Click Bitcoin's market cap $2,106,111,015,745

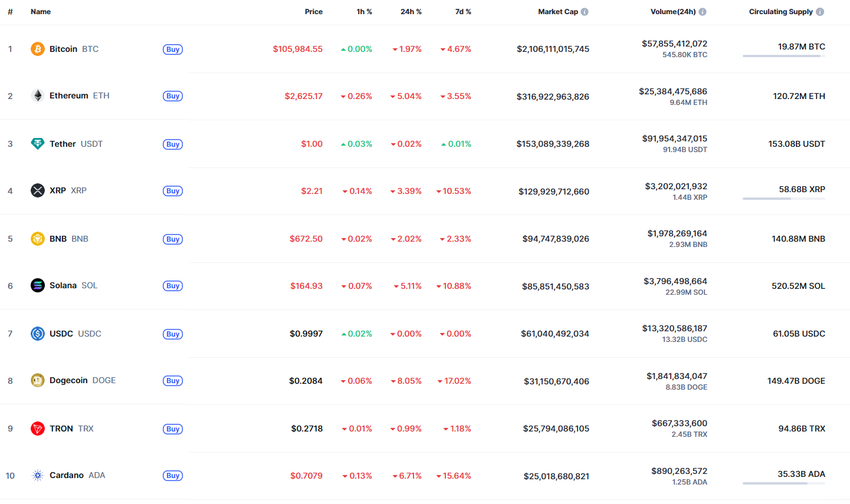pos(553,49)
